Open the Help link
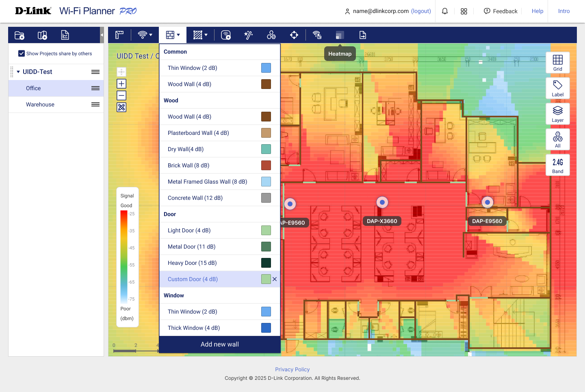Screen dimensions: 585x392 pyautogui.click(x=537, y=11)
